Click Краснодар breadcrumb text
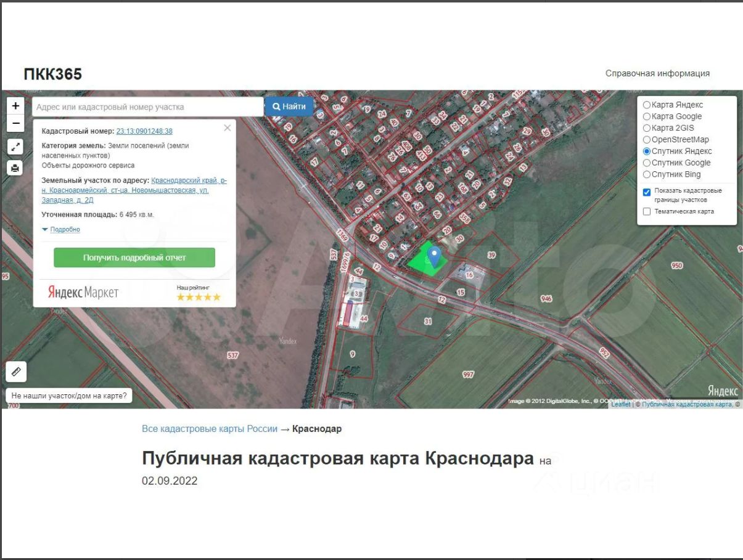The width and height of the screenshot is (743, 560). [x=317, y=429]
